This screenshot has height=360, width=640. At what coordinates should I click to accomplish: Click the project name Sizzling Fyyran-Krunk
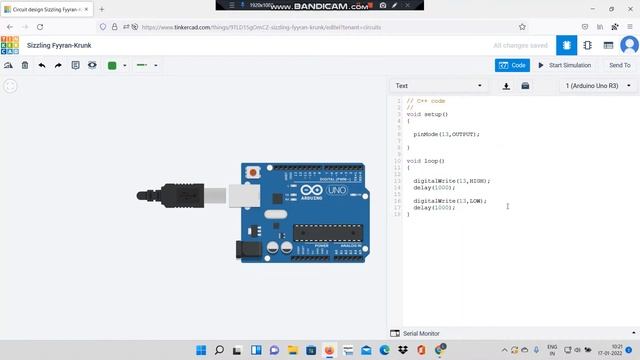point(59,45)
